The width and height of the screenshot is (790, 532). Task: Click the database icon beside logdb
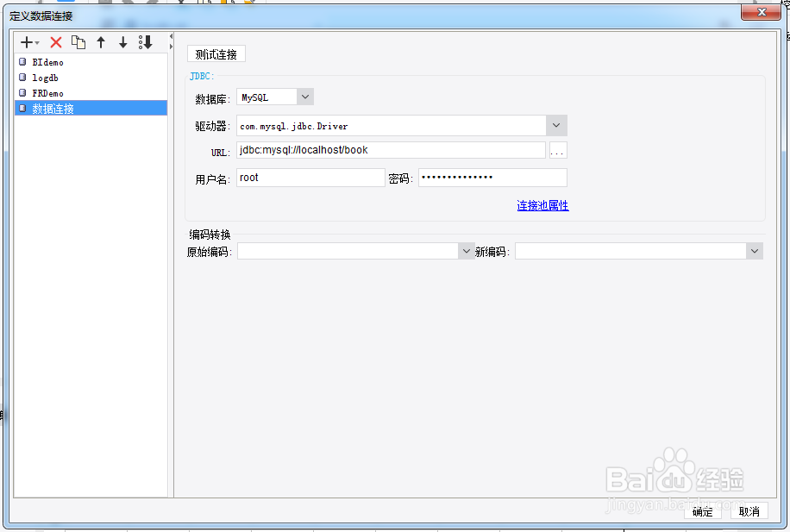22,78
